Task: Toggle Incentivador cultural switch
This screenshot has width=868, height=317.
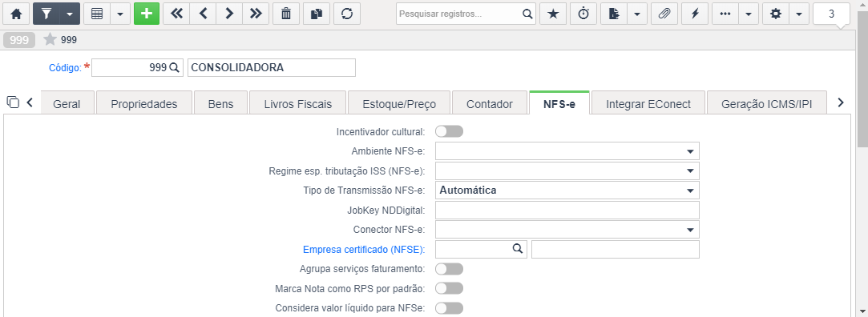Action: point(449,131)
